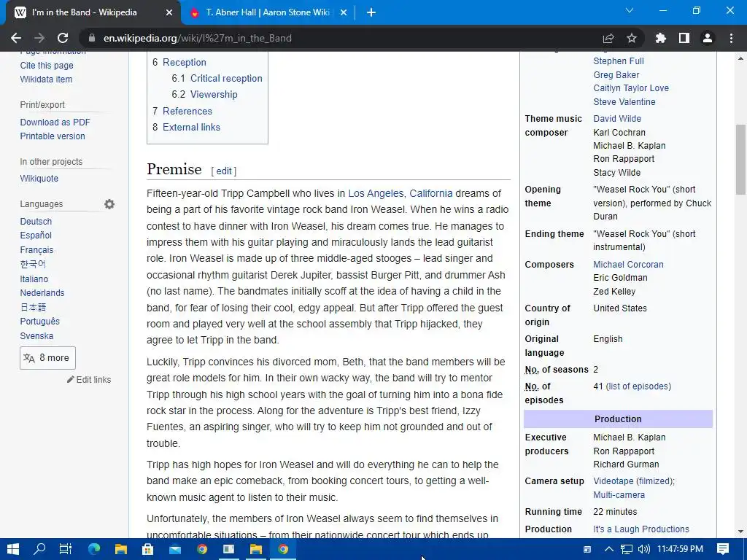The image size is (747, 560).
Task: Go back using the browser back arrow
Action: click(x=16, y=38)
